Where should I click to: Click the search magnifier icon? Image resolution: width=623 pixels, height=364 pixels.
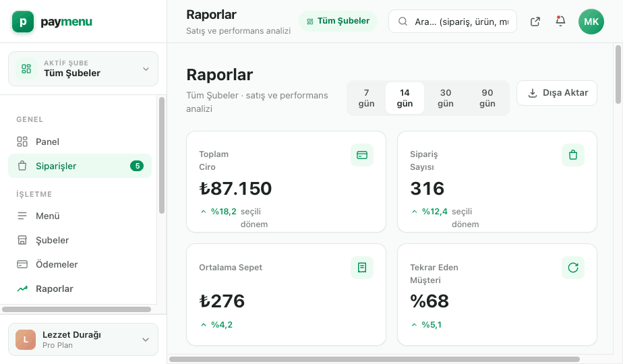403,22
